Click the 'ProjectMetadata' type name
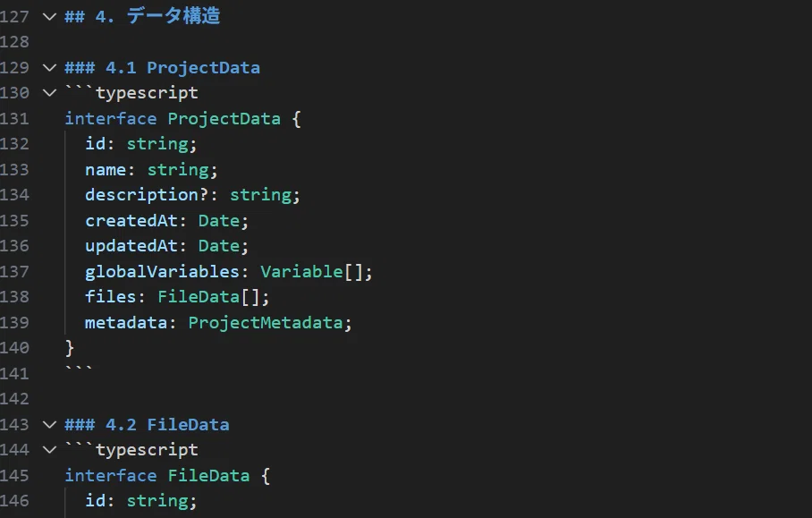Viewport: 812px width, 518px height. (265, 323)
